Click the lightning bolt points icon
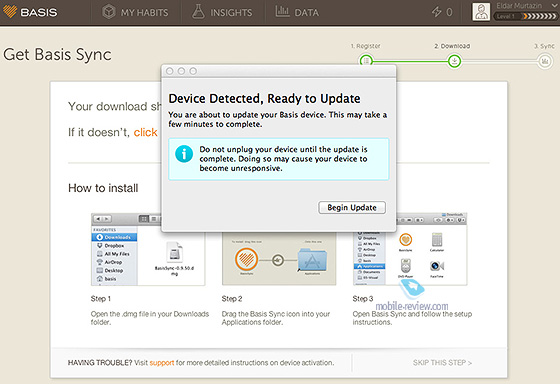This screenshot has height=384, width=560. pos(436,12)
